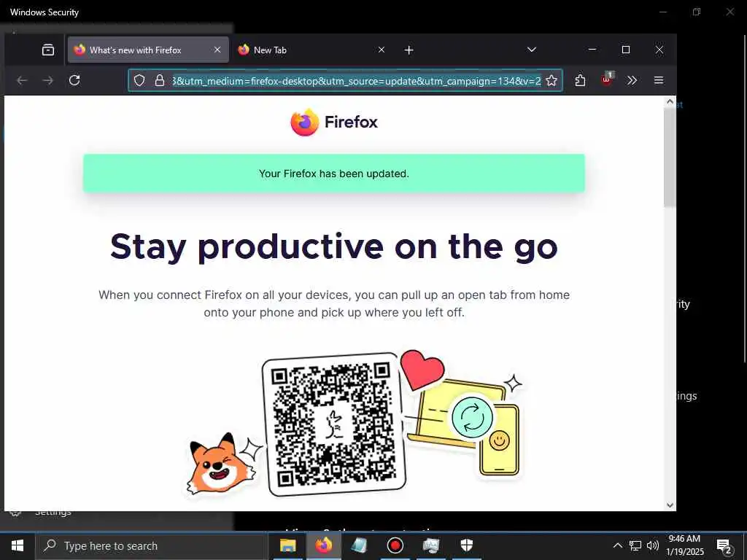Open volume speaker tray icon
The height and width of the screenshot is (560, 747).
pyautogui.click(x=653, y=545)
